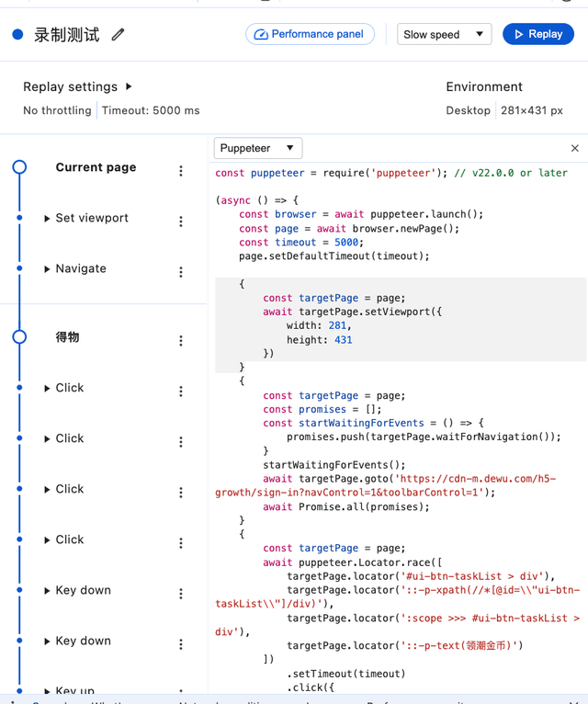Click the Timeout: 5000 ms setting
Image resolution: width=588 pixels, height=704 pixels.
pos(151,110)
